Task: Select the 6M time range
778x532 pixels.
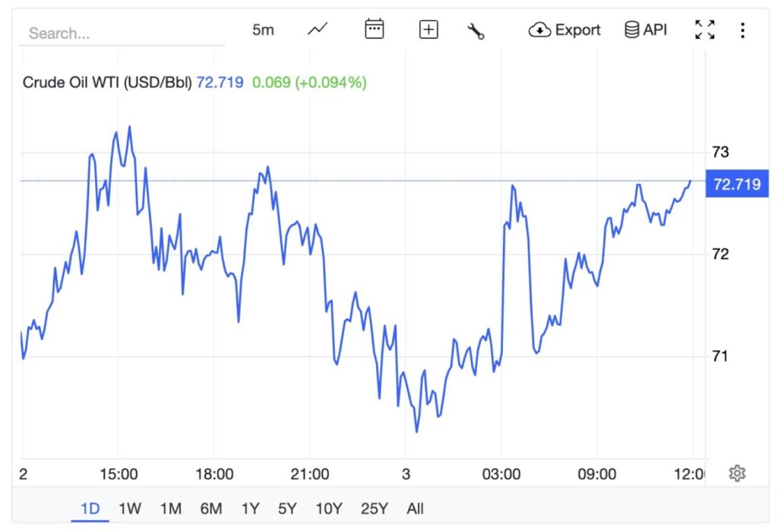Action: coord(210,508)
